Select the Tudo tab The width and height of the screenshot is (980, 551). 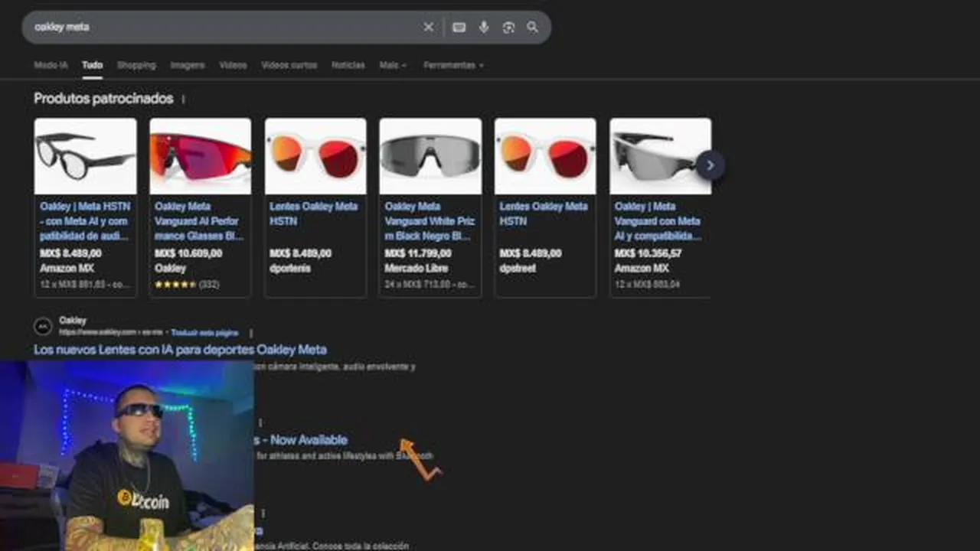[x=93, y=65]
